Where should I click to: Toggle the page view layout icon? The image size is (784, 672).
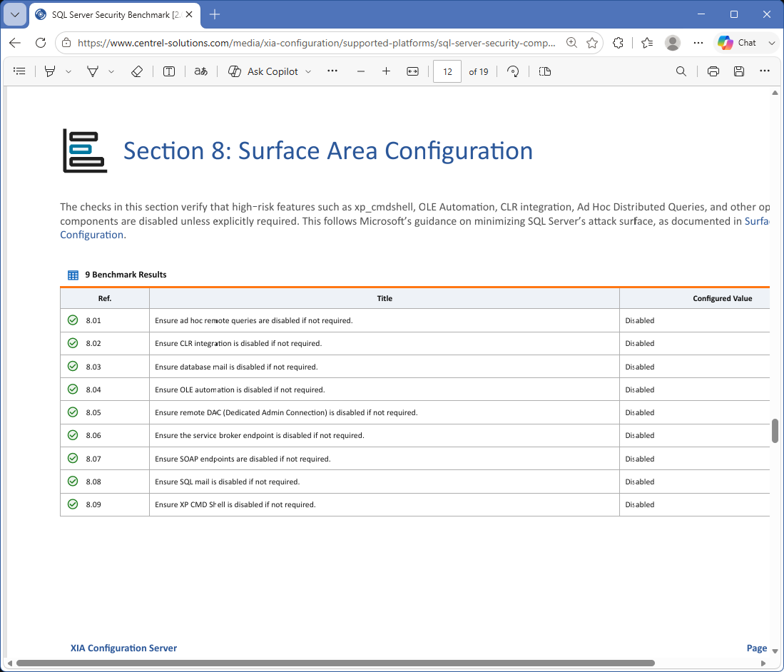click(x=545, y=71)
